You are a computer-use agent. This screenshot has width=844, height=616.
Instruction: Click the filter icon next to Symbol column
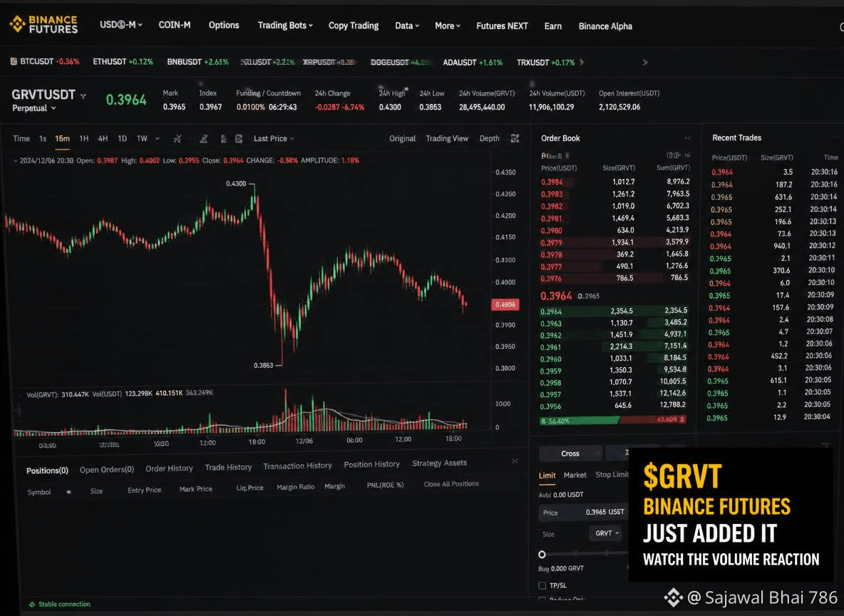pyautogui.click(x=68, y=492)
